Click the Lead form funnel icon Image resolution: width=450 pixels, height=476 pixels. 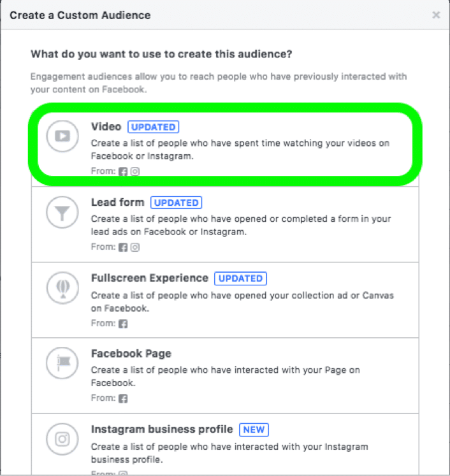(x=62, y=212)
